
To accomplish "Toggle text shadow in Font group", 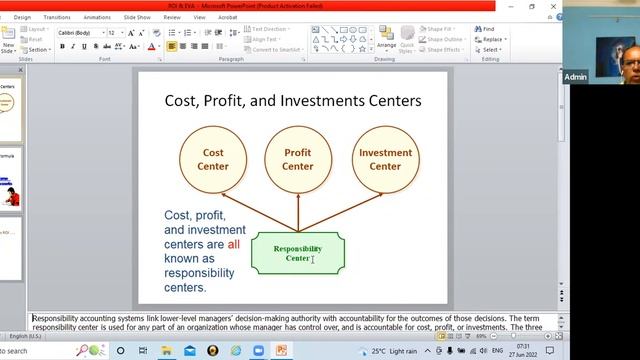I will [96, 47].
